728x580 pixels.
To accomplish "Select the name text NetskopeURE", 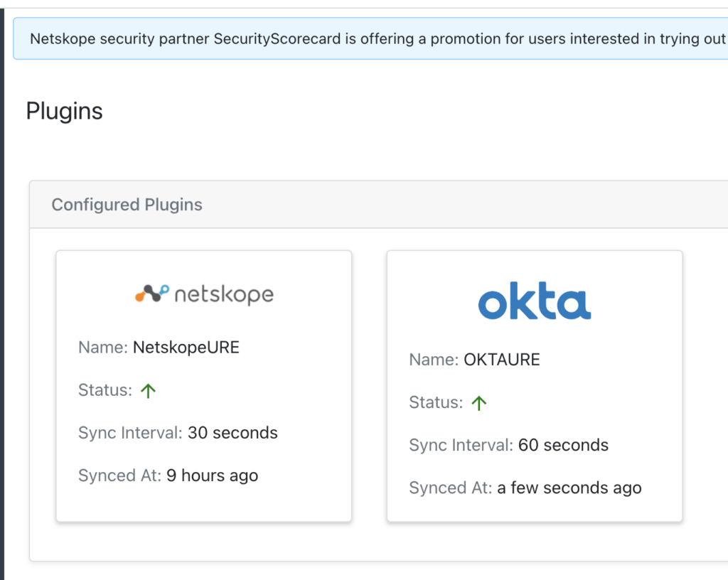I will (186, 348).
